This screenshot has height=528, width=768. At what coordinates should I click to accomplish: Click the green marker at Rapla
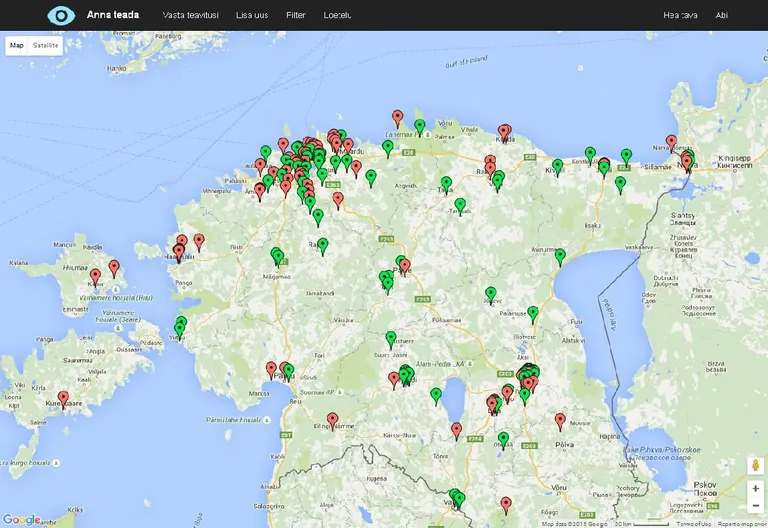[x=322, y=244]
